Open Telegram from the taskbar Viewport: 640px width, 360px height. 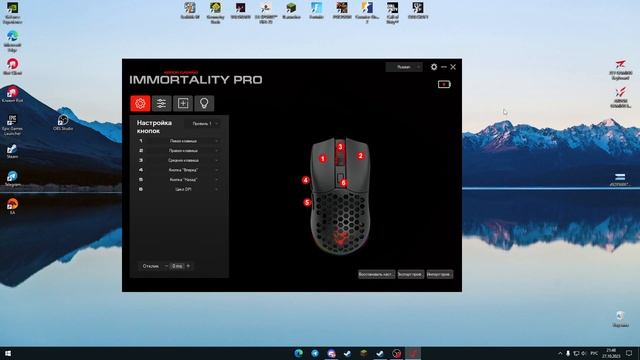point(315,353)
